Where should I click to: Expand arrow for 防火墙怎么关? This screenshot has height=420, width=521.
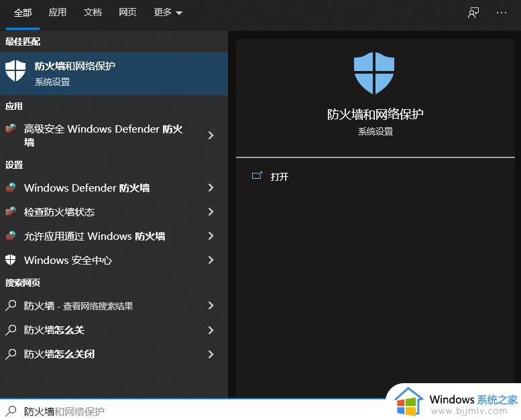point(211,330)
